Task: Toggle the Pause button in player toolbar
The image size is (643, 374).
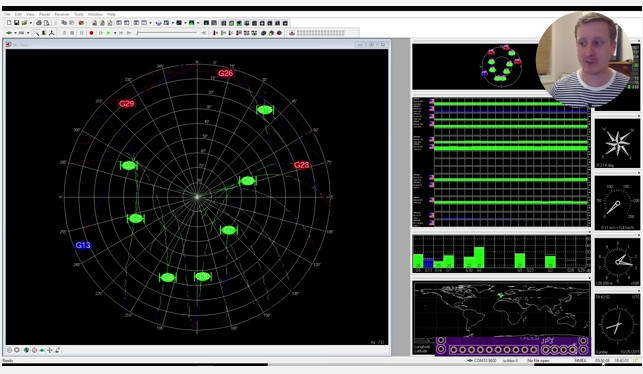Action: coord(81,33)
